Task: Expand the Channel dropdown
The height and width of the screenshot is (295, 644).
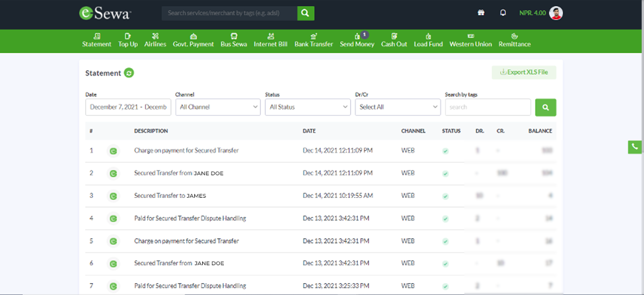Action: (x=218, y=107)
